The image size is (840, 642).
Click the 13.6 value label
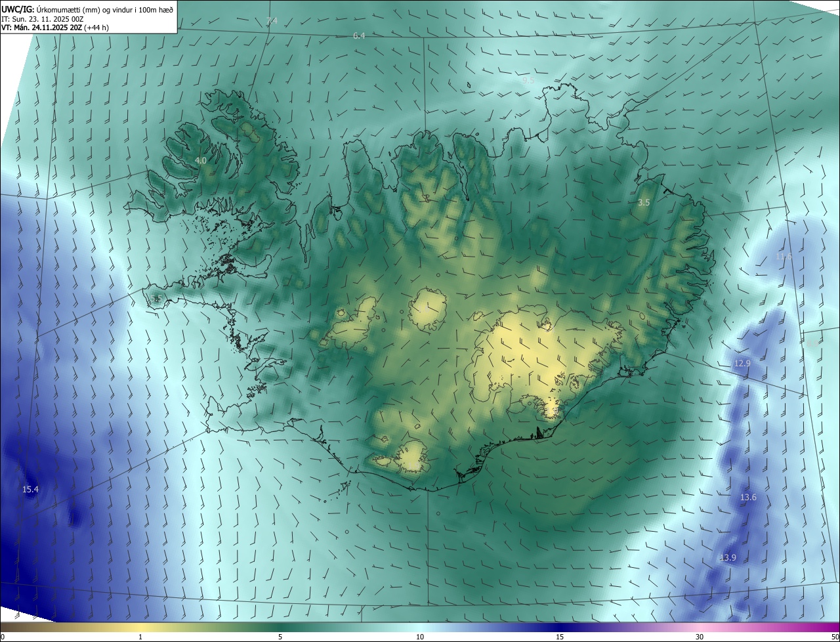748,498
